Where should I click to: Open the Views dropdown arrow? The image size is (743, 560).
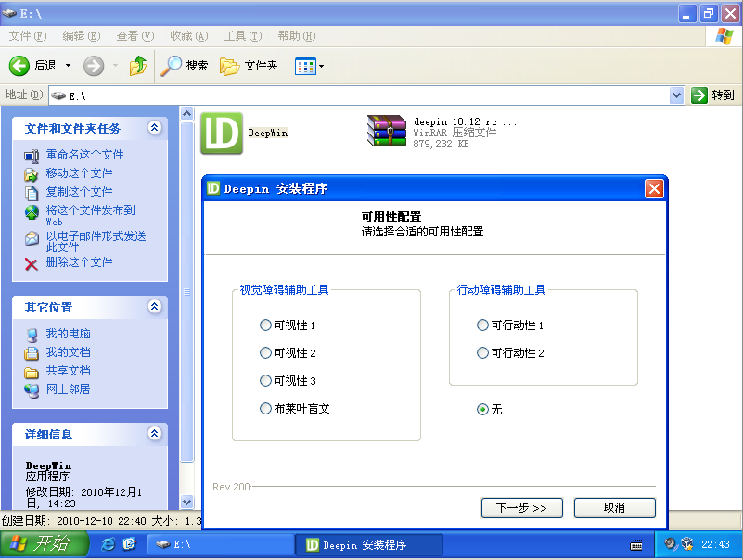pyautogui.click(x=321, y=67)
